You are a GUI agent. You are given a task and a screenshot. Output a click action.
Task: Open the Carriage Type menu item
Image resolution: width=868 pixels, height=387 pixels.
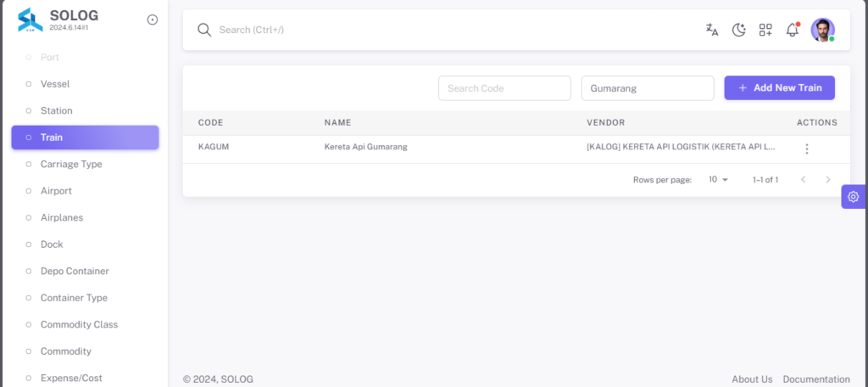(86, 164)
